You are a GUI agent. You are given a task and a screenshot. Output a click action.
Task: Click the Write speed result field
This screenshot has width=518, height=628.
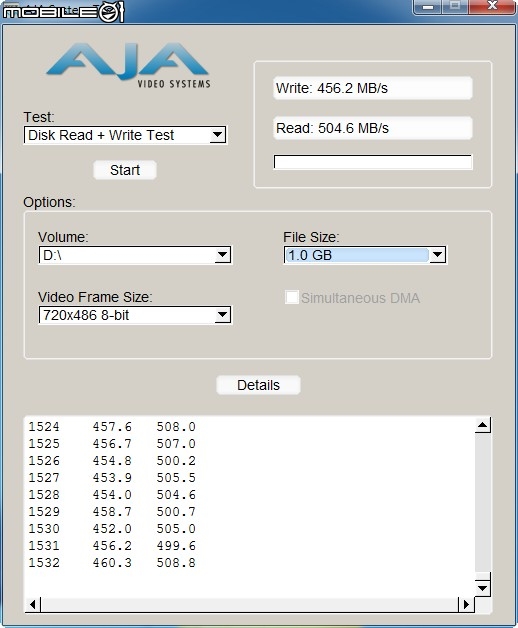click(373, 88)
